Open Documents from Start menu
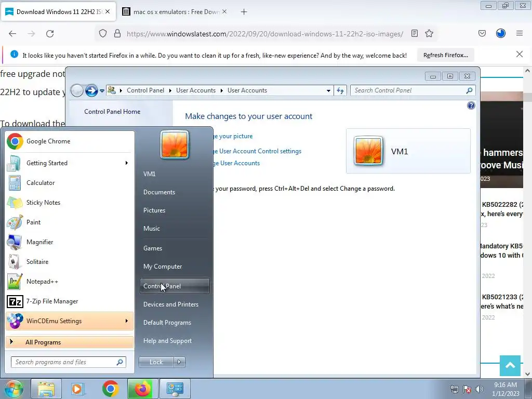 (175, 192)
